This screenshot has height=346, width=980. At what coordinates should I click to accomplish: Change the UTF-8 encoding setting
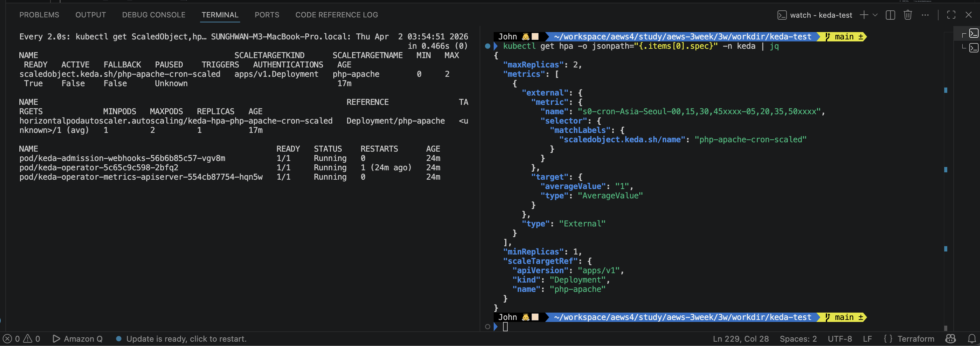click(x=840, y=338)
